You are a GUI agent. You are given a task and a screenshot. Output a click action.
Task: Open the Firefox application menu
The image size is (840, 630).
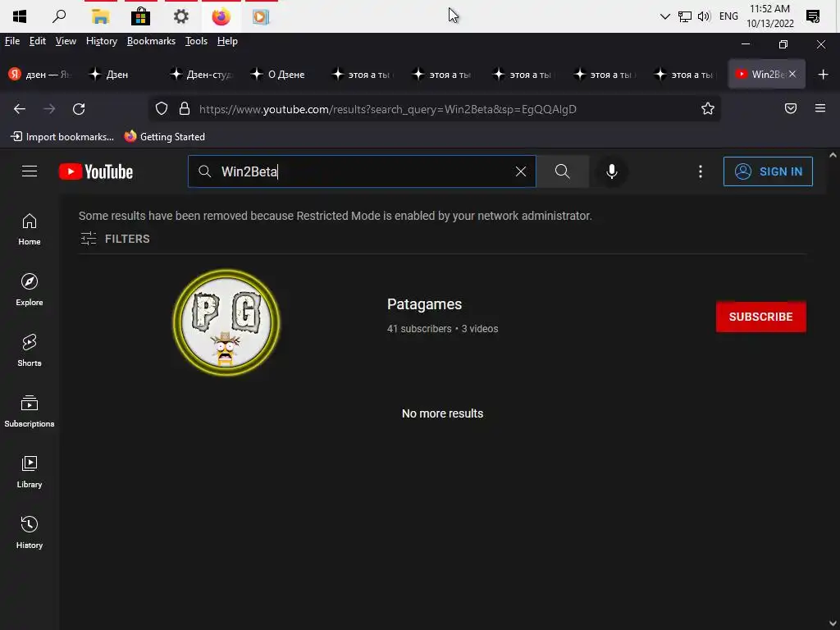pyautogui.click(x=820, y=109)
